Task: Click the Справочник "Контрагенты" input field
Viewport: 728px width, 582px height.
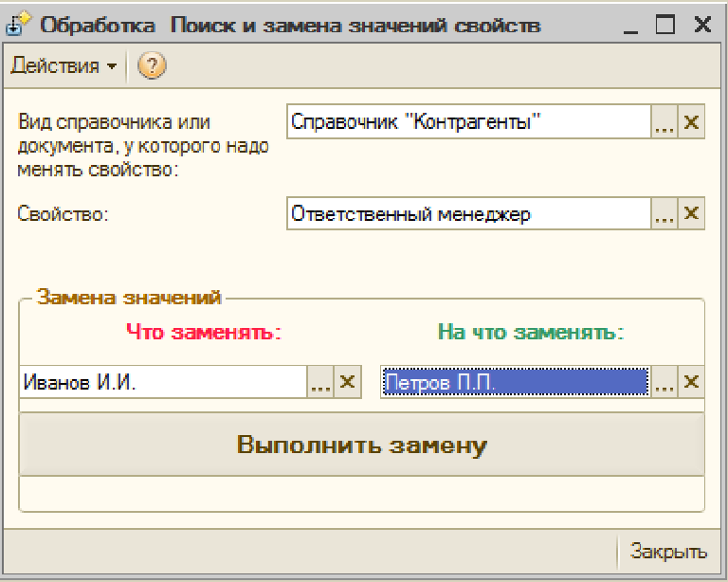Action: pyautogui.click(x=469, y=121)
